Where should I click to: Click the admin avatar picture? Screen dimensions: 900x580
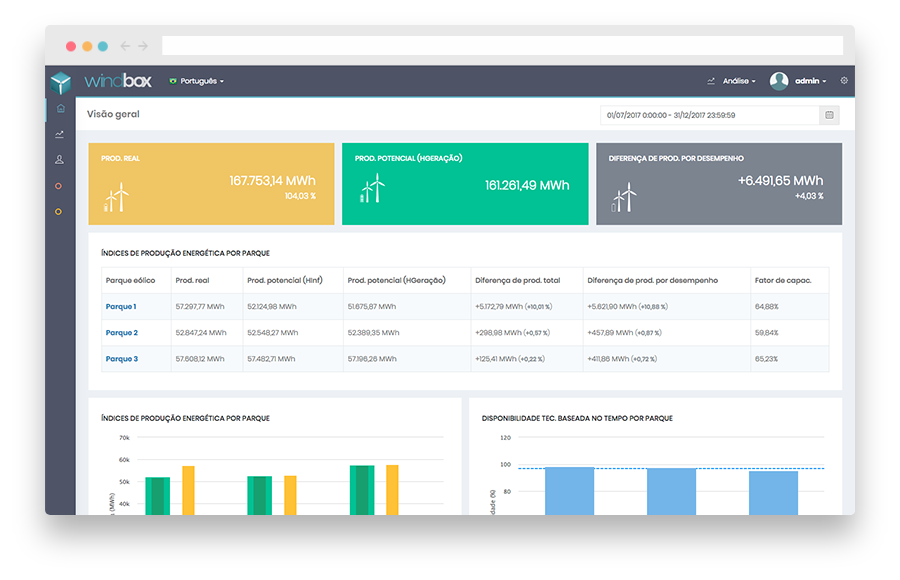(x=779, y=81)
